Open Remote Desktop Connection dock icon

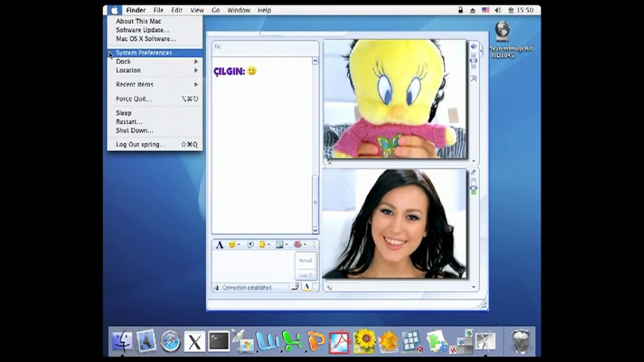[x=244, y=341]
